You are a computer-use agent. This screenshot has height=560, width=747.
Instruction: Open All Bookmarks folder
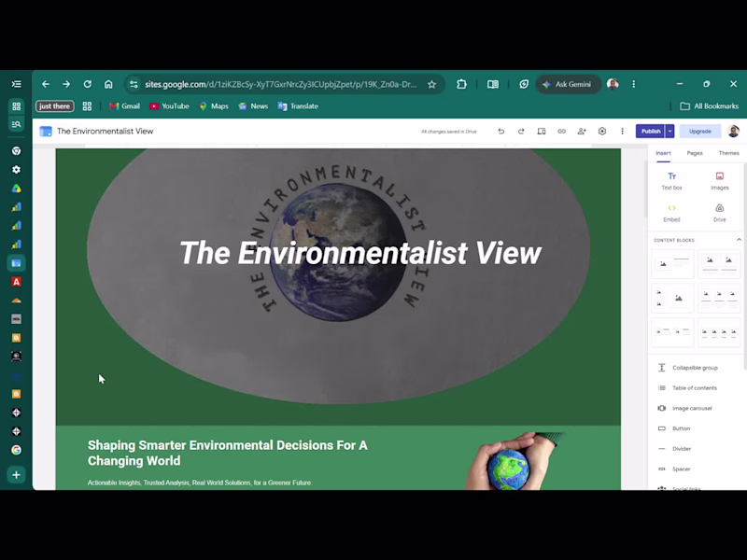pos(710,106)
